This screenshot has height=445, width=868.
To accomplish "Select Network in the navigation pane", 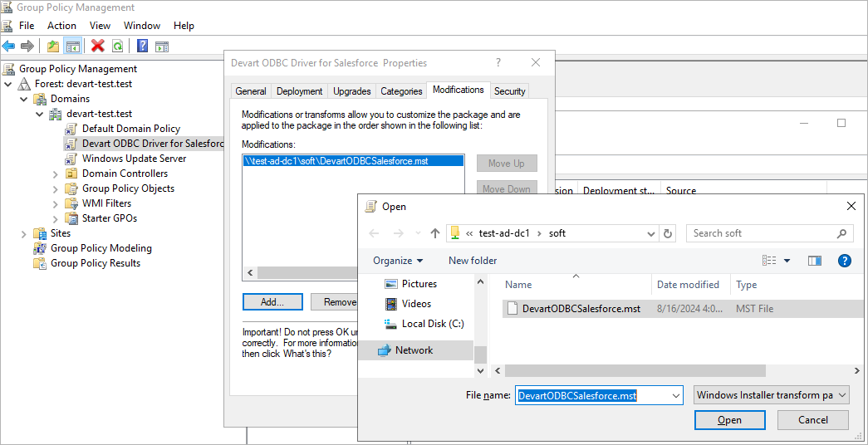I will 415,350.
